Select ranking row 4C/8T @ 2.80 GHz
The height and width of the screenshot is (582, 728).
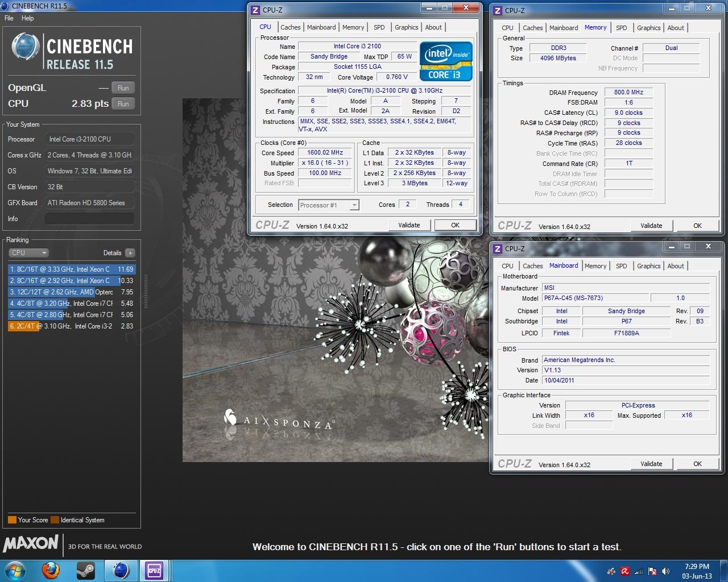pos(72,315)
